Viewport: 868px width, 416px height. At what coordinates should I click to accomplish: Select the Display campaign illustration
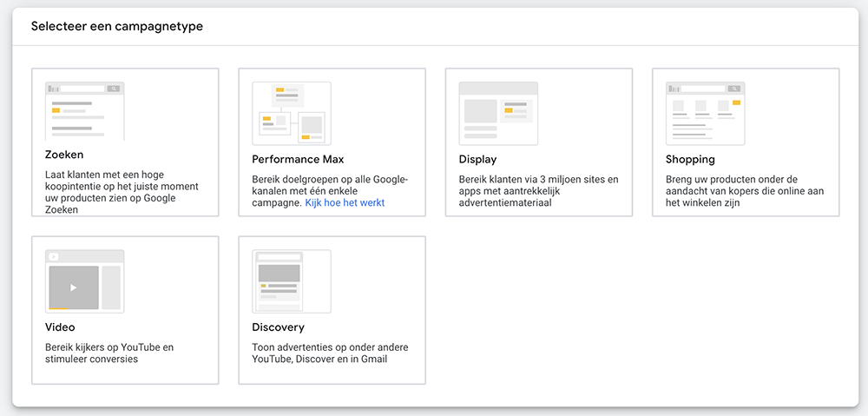point(498,114)
